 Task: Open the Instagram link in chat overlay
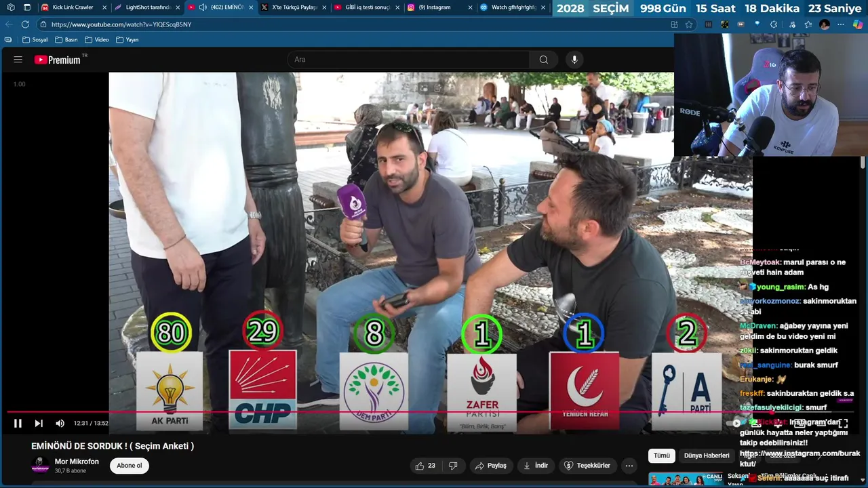800,458
